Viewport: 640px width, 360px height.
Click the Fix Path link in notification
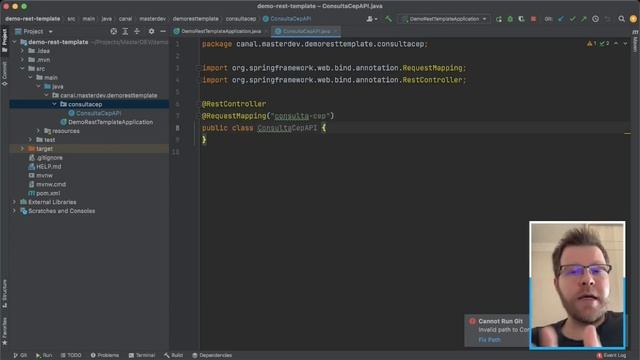(489, 340)
